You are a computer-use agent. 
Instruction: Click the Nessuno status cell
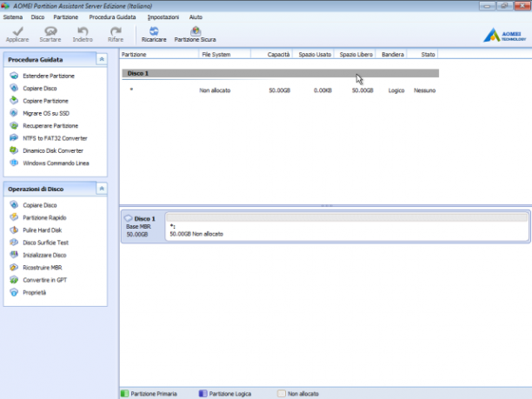(424, 90)
